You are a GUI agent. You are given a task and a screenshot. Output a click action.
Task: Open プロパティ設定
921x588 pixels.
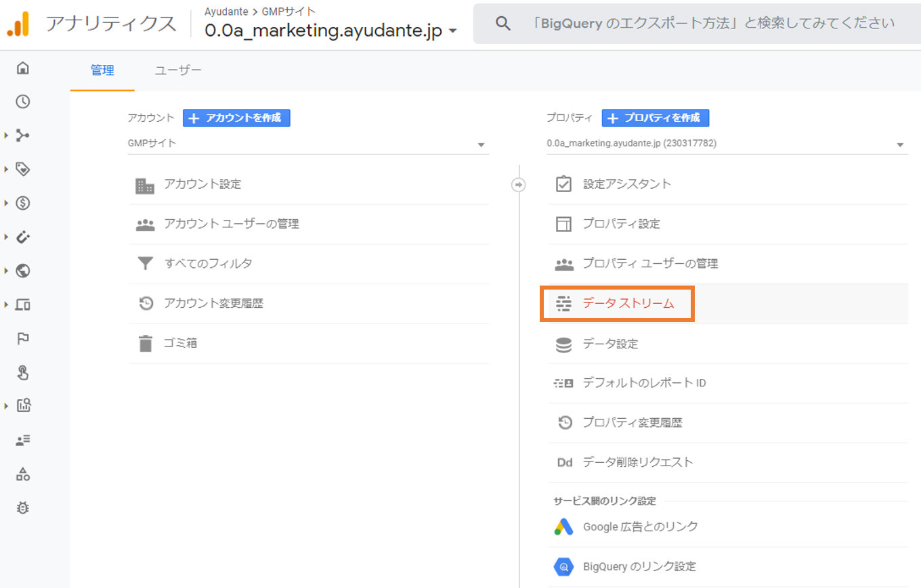pyautogui.click(x=728, y=224)
